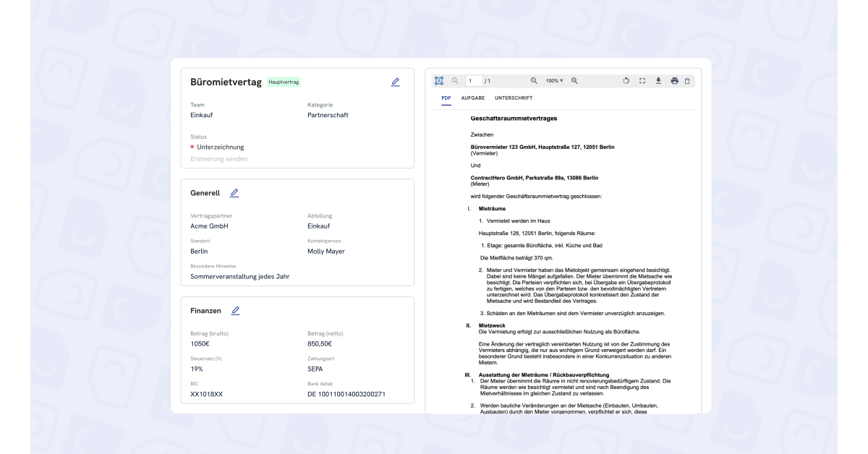Edit the Büromietvertrag contract header
This screenshot has width=868, height=454.
point(395,82)
